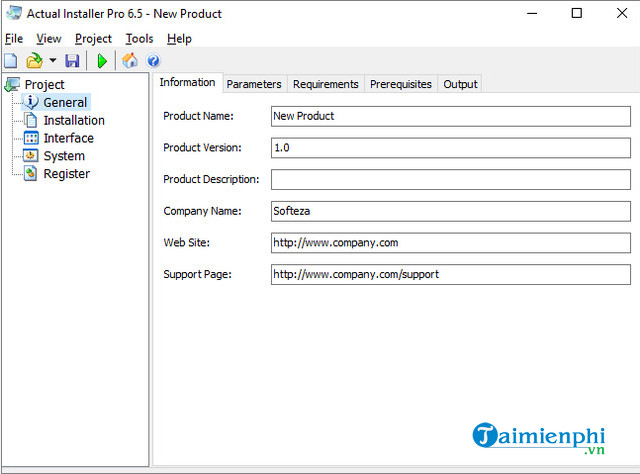The image size is (640, 474).
Task: Open the Project menu
Action: tap(94, 38)
